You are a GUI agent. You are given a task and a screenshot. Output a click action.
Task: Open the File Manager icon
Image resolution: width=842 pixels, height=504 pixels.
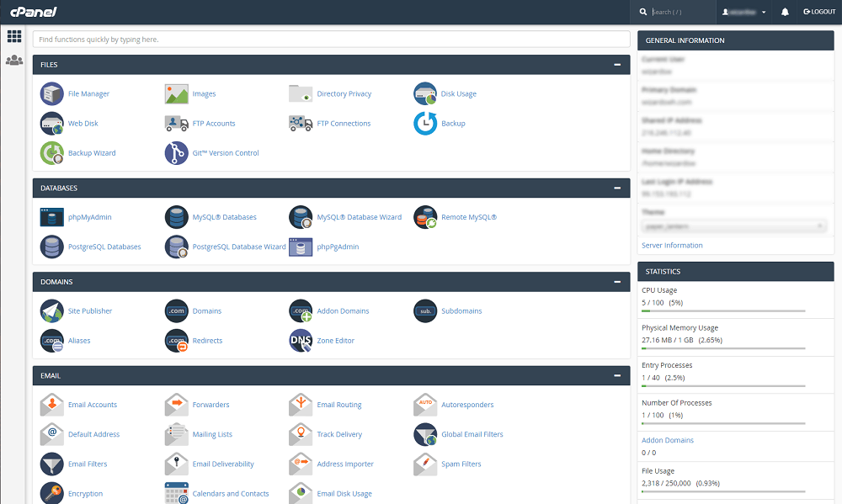coord(52,94)
